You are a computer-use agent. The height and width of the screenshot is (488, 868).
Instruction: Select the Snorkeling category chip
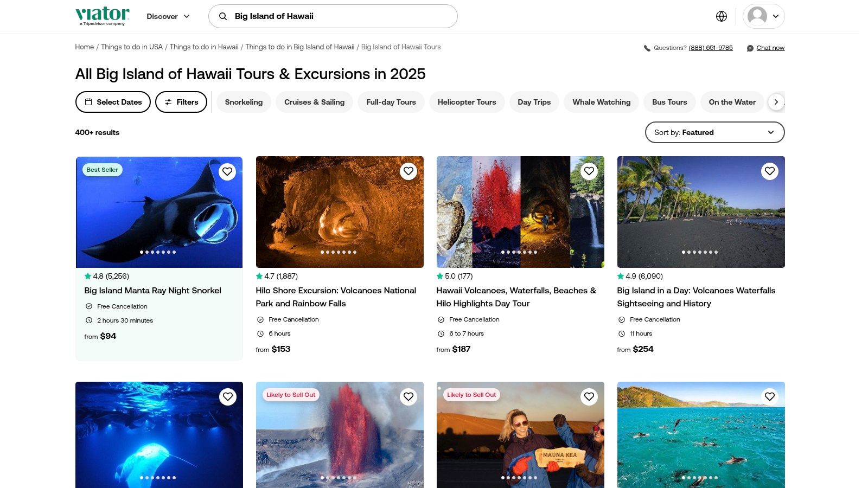pos(244,102)
